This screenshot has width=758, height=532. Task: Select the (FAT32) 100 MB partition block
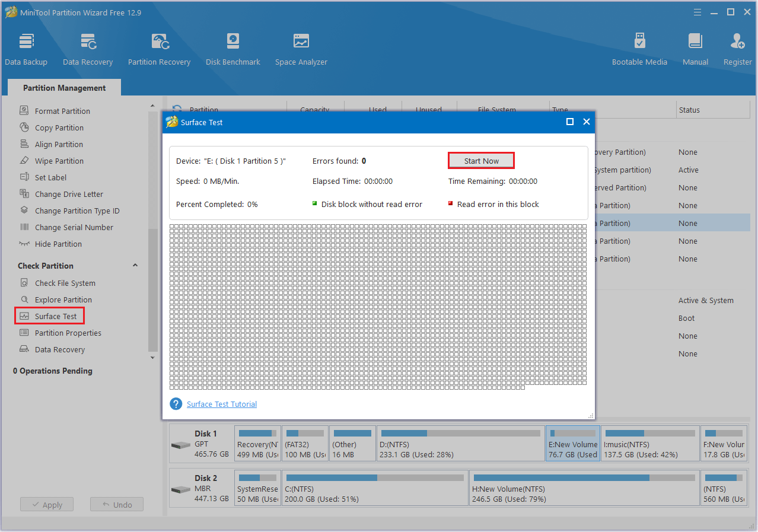[305, 443]
